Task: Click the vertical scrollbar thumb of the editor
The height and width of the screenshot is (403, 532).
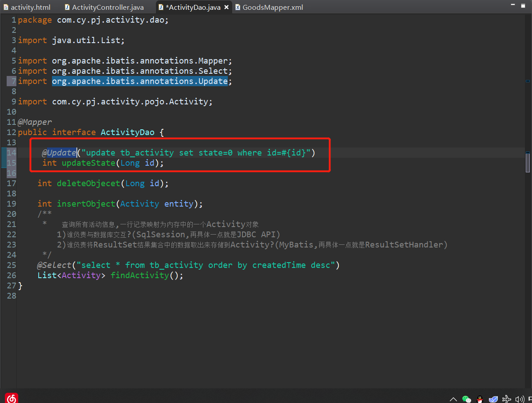Action: pyautogui.click(x=528, y=162)
